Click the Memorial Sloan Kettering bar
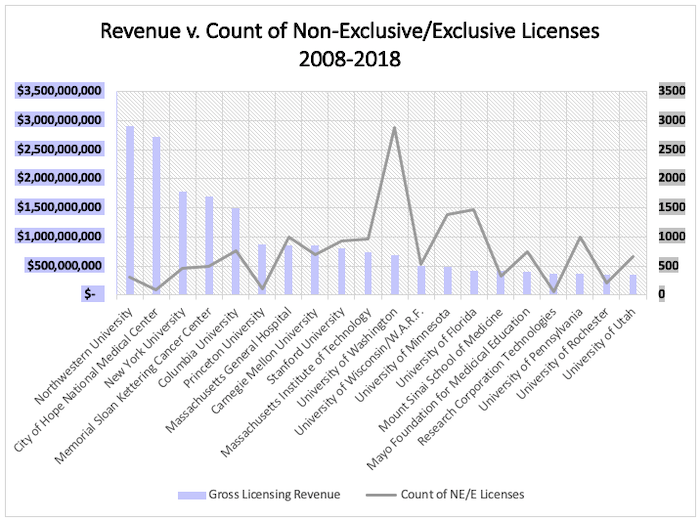Screen dimensions: 700x522 [209, 245]
